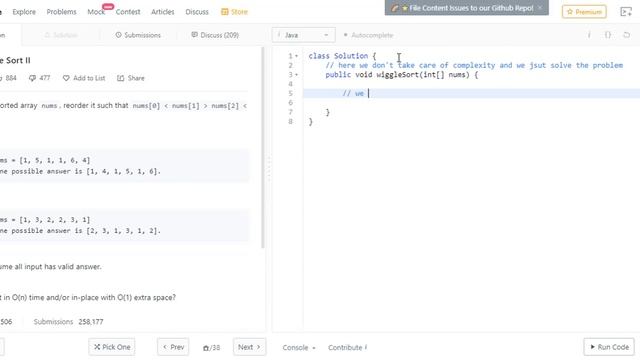Open the Mock section
The height and width of the screenshot is (360, 640).
[96, 12]
